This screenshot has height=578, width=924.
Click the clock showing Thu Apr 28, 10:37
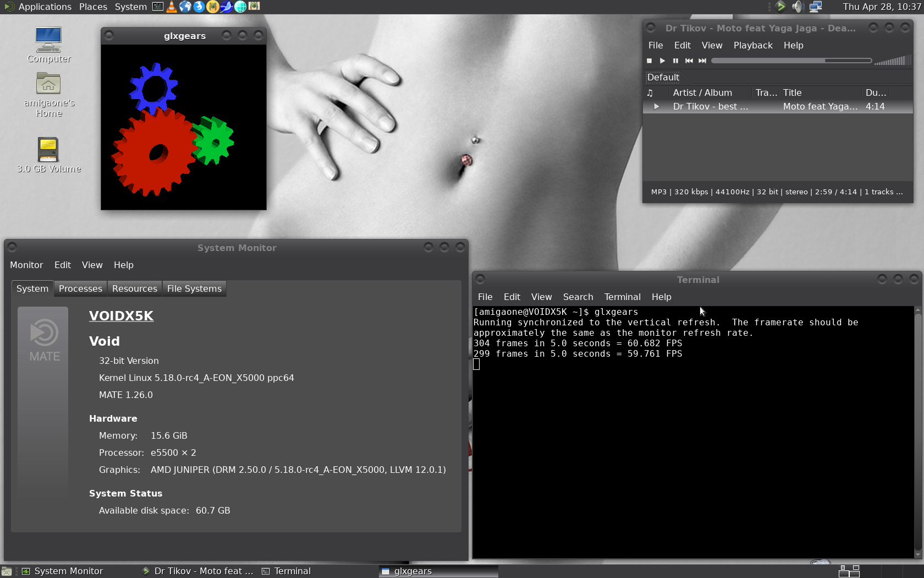coord(882,7)
